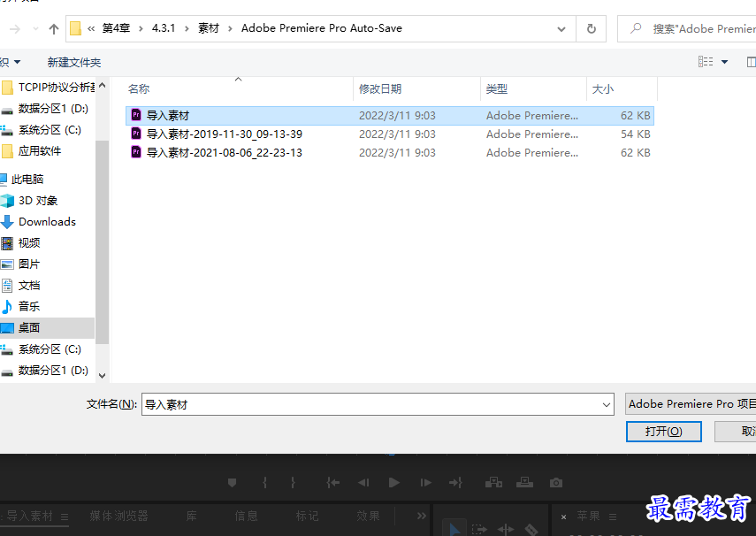Click Step Back one frame icon
The width and height of the screenshot is (756, 536).
click(x=363, y=482)
